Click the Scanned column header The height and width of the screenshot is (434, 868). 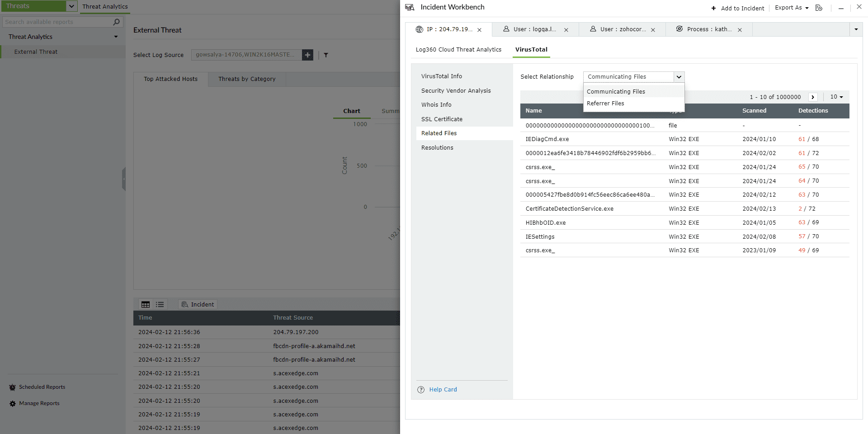pyautogui.click(x=754, y=111)
